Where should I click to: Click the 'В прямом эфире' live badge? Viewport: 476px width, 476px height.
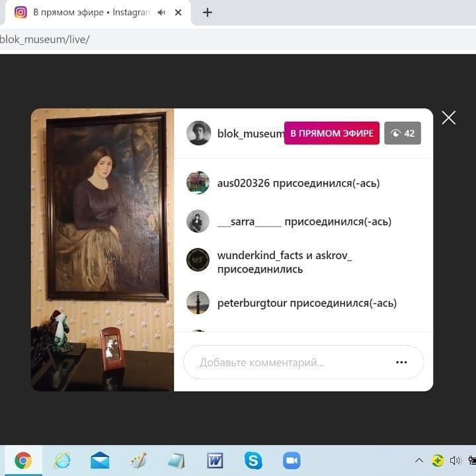pos(331,133)
